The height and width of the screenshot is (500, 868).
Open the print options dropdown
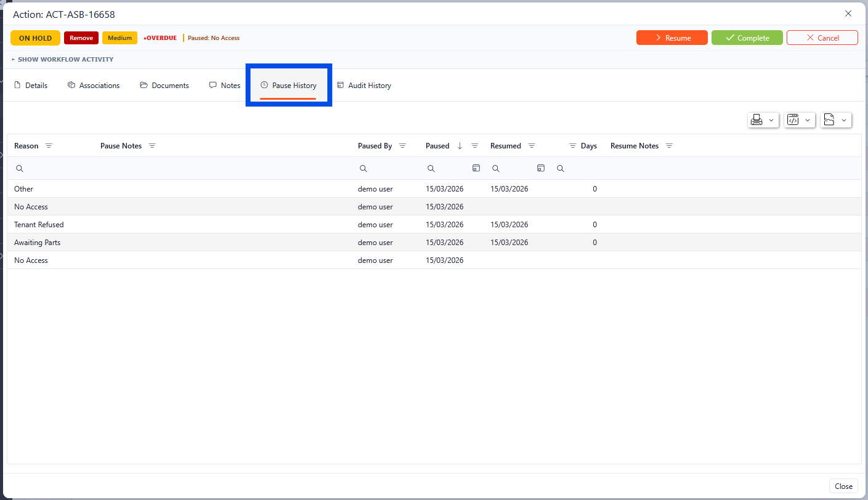[763, 120]
